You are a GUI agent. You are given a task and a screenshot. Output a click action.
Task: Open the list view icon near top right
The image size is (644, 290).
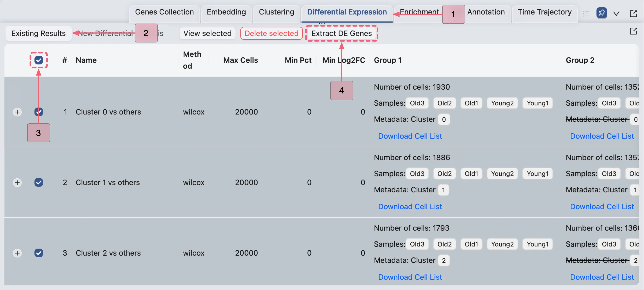pos(586,14)
